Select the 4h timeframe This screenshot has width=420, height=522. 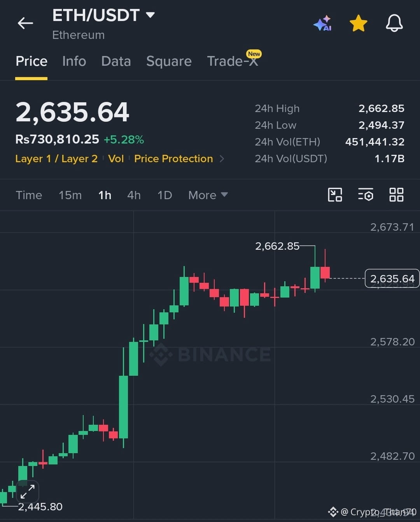(x=134, y=195)
